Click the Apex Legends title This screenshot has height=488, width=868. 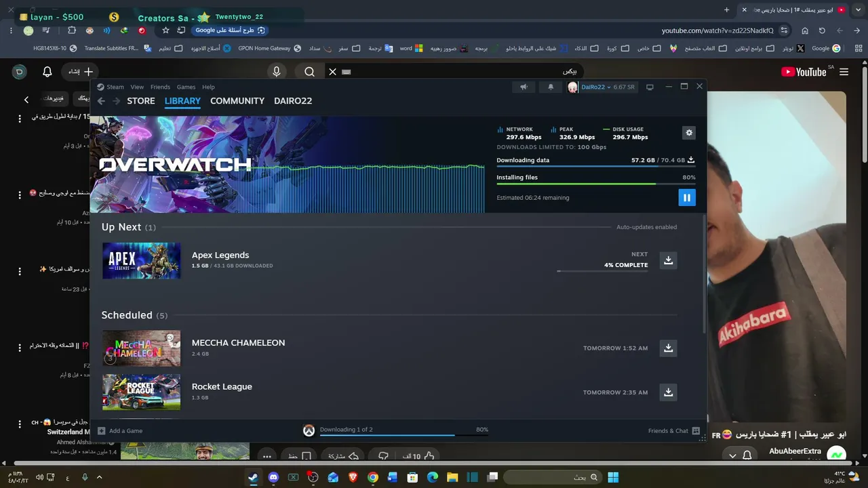(220, 255)
